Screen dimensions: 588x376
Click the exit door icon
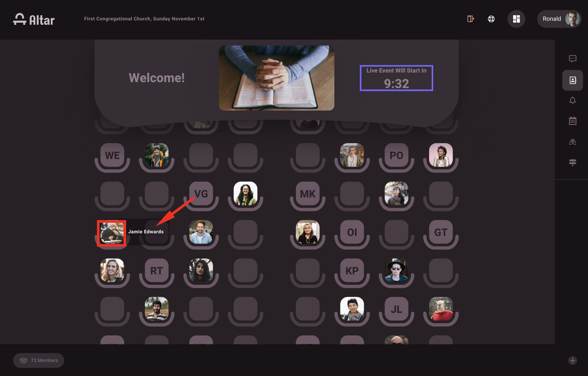(471, 19)
